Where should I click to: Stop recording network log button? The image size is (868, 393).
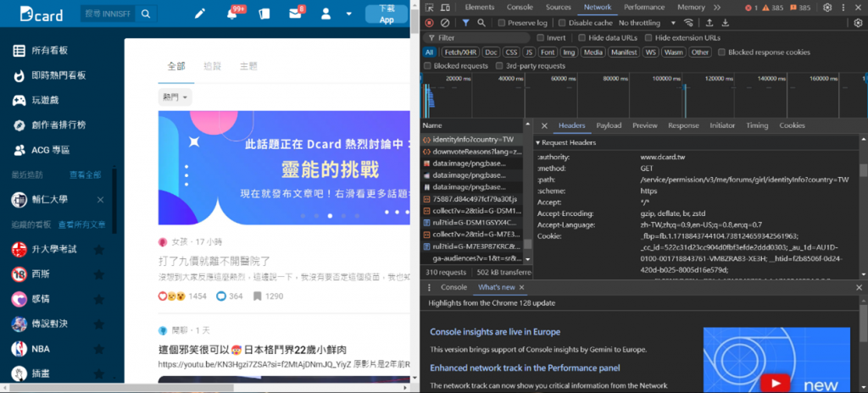click(x=429, y=23)
